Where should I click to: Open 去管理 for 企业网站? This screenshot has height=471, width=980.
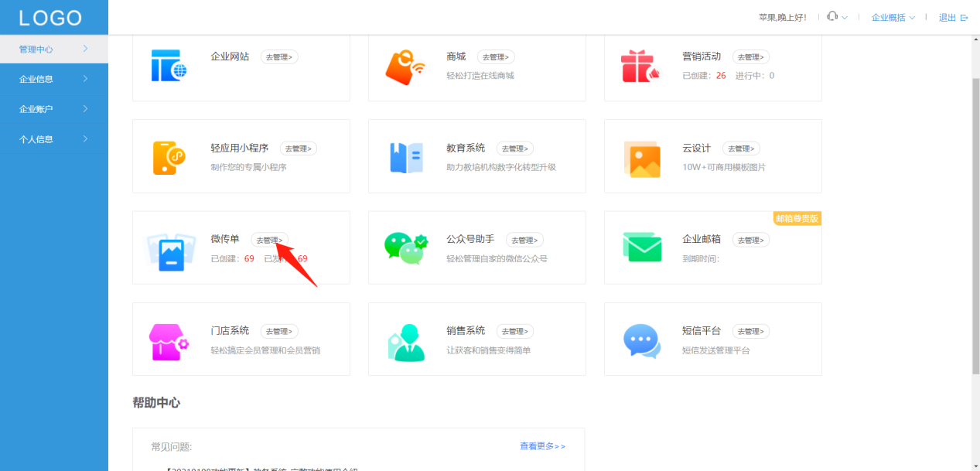coord(279,56)
